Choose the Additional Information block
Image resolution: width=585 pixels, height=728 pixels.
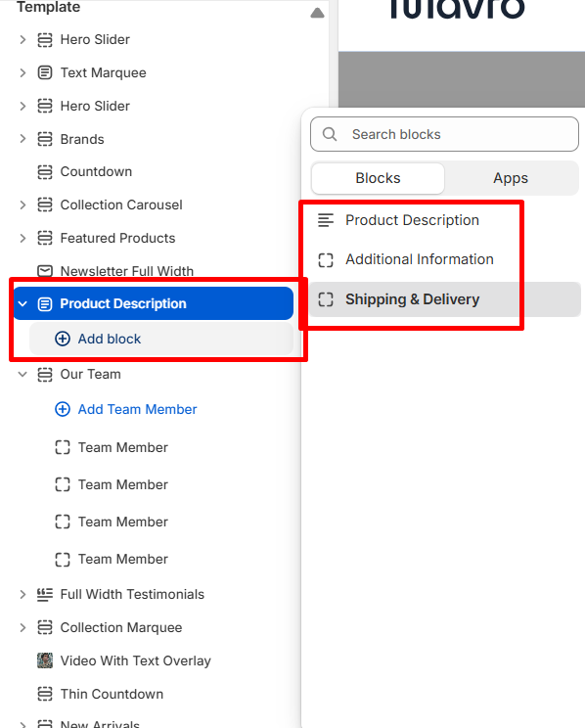tap(420, 259)
